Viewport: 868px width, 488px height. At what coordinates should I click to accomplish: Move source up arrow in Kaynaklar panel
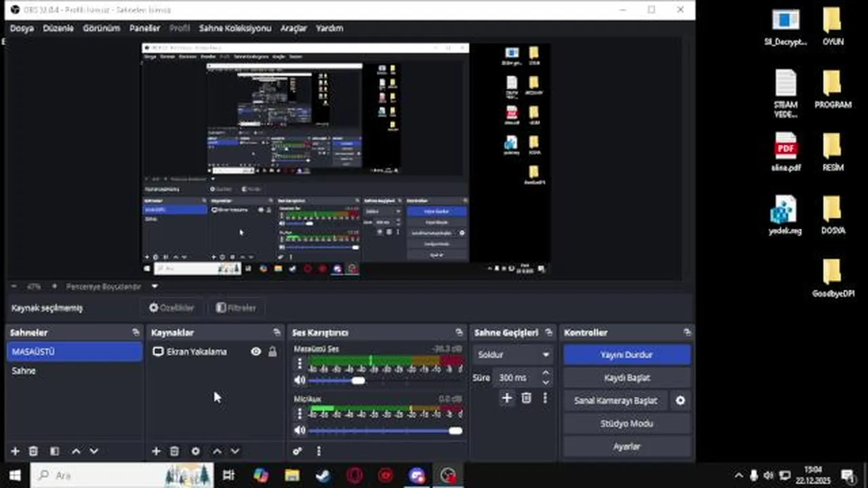tap(217, 451)
